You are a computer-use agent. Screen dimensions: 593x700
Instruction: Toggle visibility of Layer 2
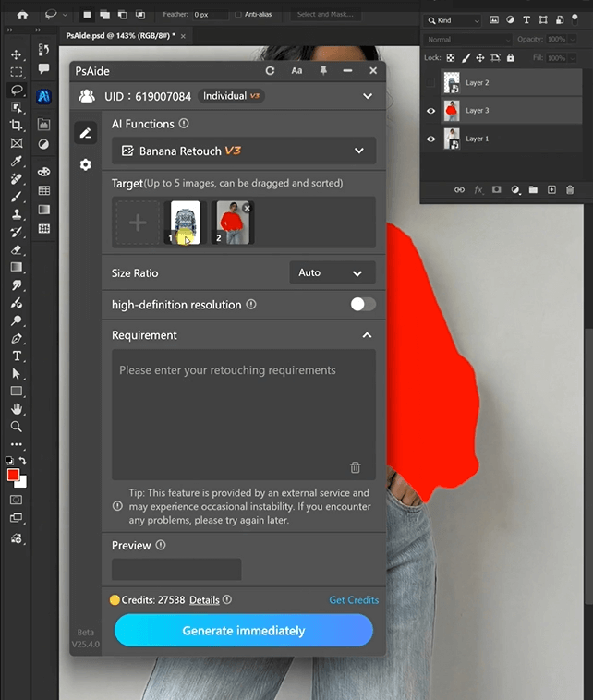pyautogui.click(x=430, y=82)
